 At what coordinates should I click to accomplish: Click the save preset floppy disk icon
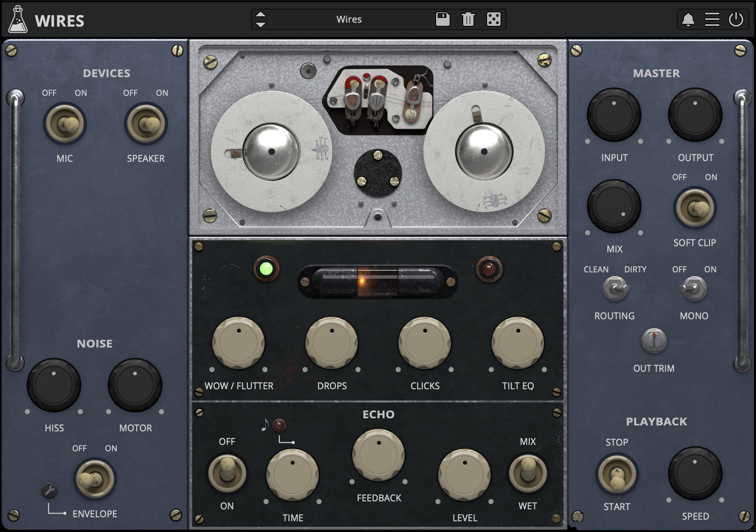coord(442,19)
